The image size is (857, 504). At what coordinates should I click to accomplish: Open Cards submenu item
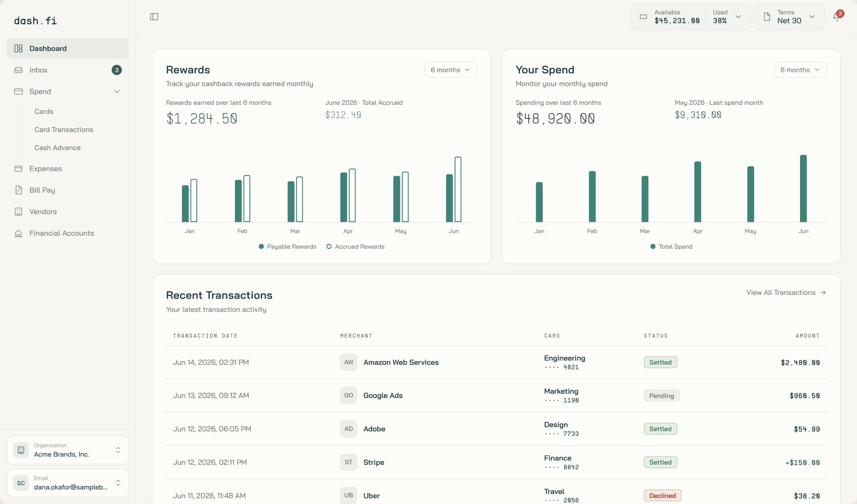click(44, 111)
